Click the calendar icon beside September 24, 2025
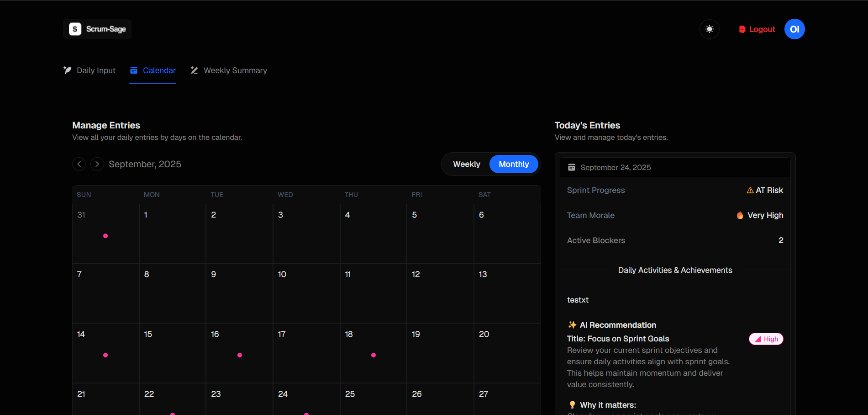The width and height of the screenshot is (868, 415). [572, 167]
